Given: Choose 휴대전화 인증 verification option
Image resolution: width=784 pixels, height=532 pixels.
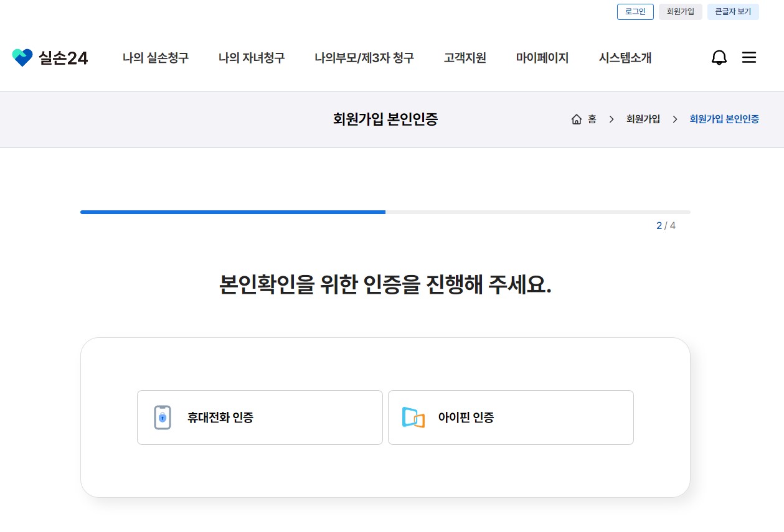Looking at the screenshot, I should (x=260, y=417).
